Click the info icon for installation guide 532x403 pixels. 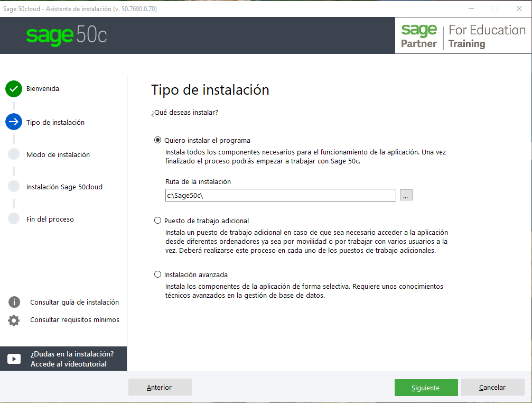[x=14, y=302]
